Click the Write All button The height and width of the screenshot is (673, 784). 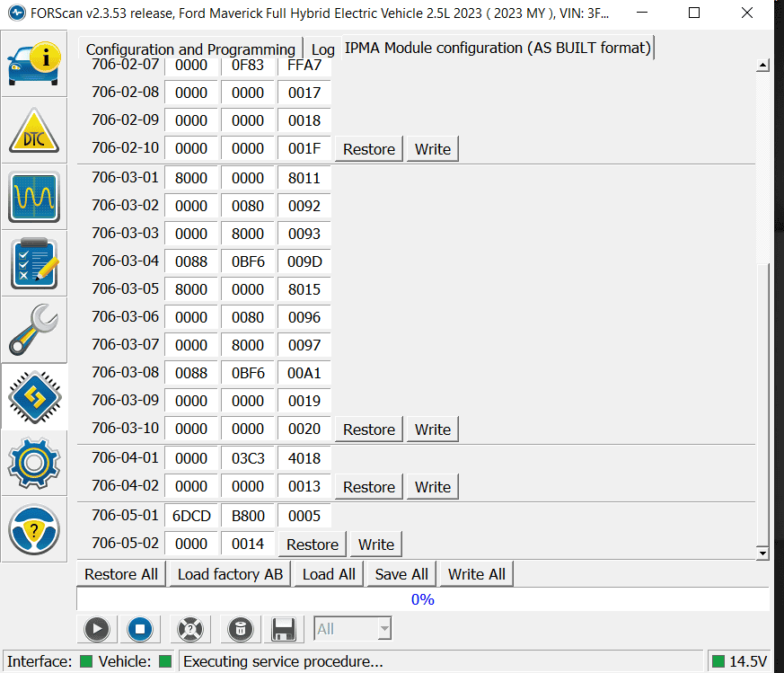pos(477,574)
